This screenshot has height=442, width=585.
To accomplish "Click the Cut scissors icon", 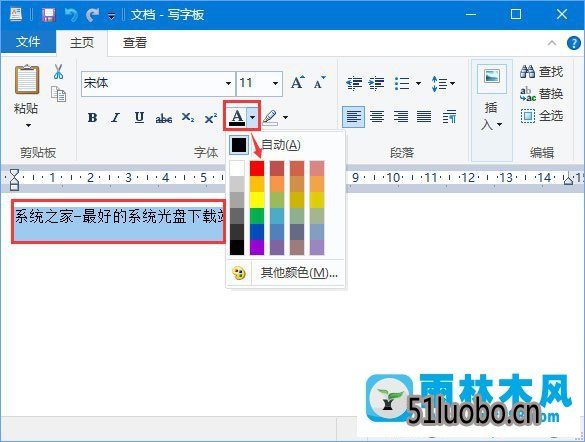I will point(58,72).
